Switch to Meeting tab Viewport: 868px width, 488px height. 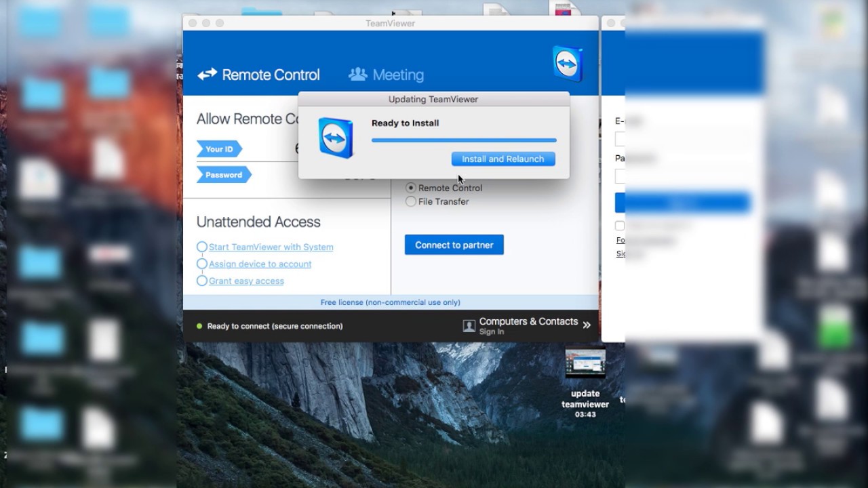coord(386,75)
